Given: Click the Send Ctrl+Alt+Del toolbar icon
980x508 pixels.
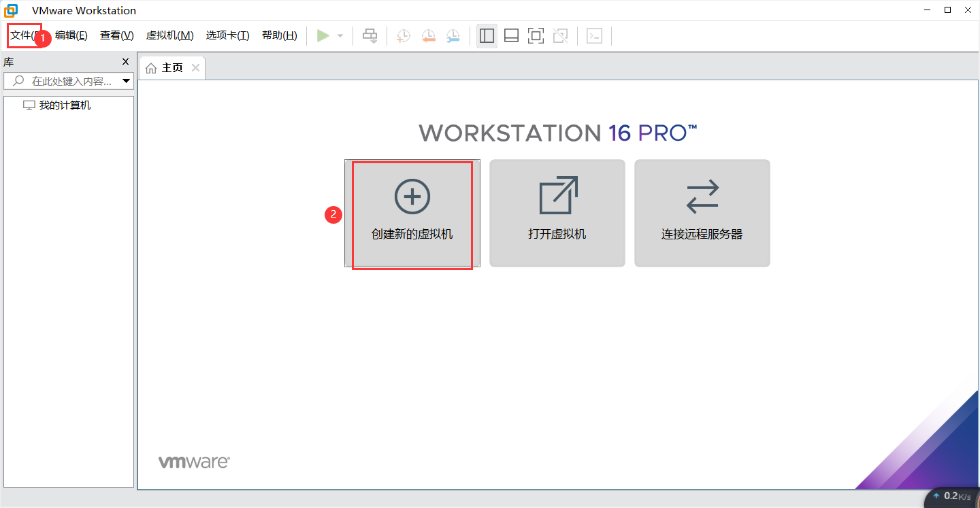Looking at the screenshot, I should (x=370, y=36).
